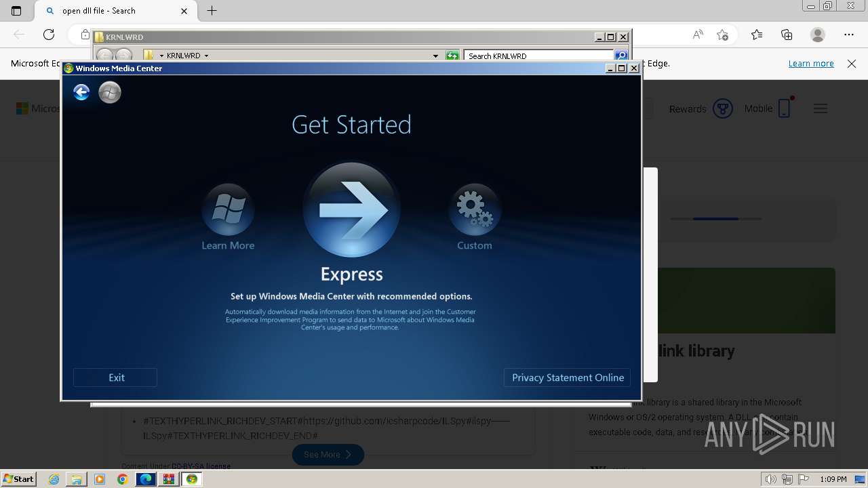Viewport: 868px width, 488px height.
Task: Click the Get Started heading
Action: pyautogui.click(x=351, y=125)
